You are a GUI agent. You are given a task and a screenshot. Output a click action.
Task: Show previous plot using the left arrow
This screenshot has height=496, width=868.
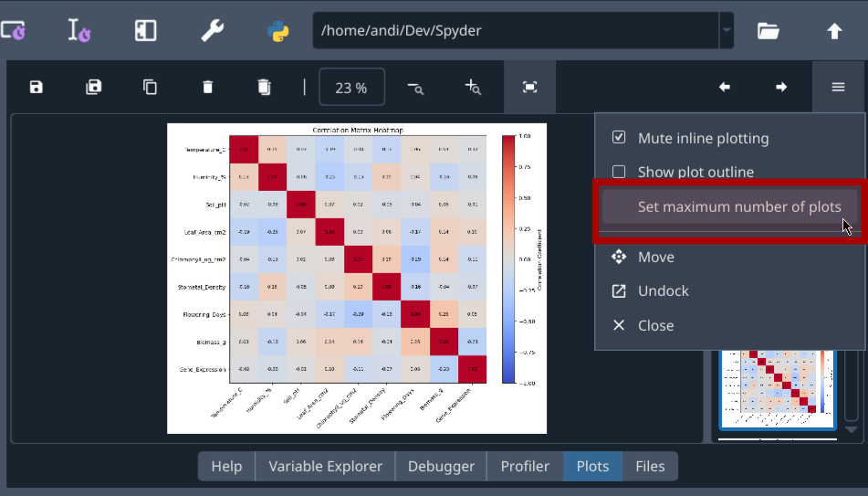click(x=724, y=87)
